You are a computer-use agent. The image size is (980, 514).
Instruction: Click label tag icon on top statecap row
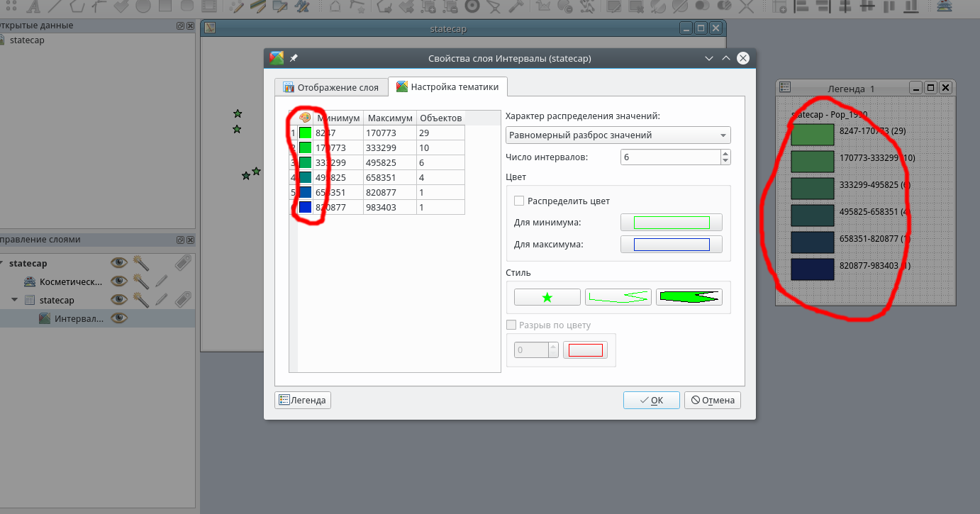point(183,263)
